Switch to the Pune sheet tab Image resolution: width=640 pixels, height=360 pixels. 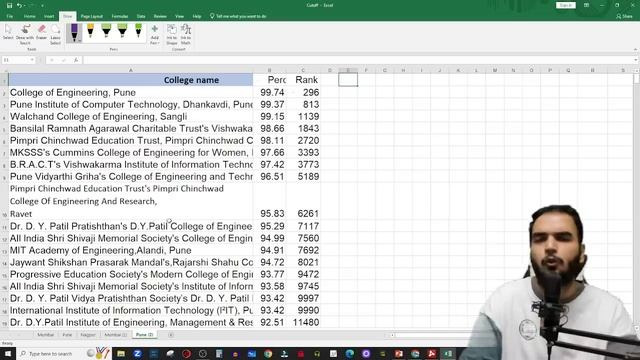pos(67,335)
